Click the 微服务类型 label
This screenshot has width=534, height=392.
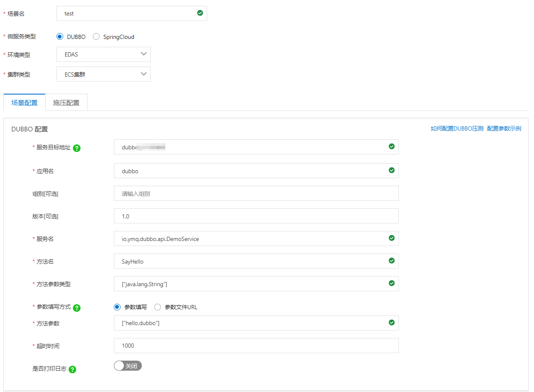22,37
